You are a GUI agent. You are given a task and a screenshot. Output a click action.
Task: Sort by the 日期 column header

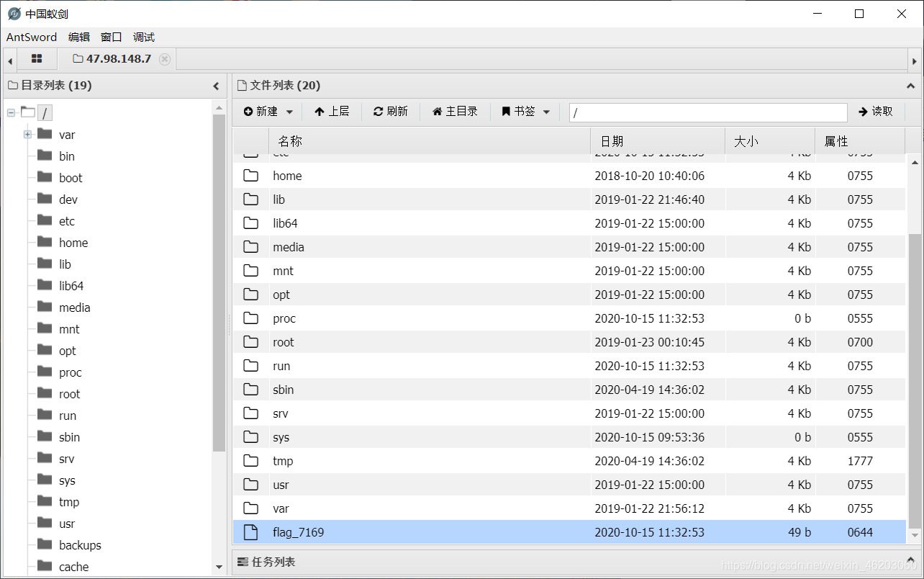coord(658,141)
